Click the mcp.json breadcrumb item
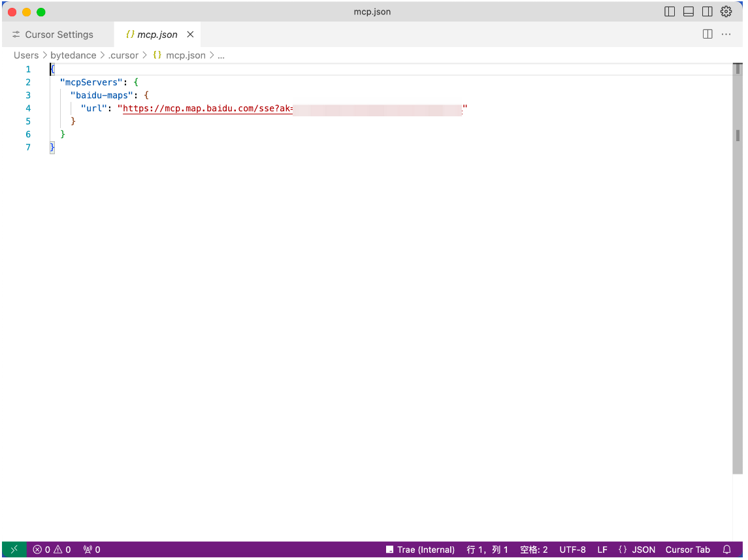 tap(185, 56)
